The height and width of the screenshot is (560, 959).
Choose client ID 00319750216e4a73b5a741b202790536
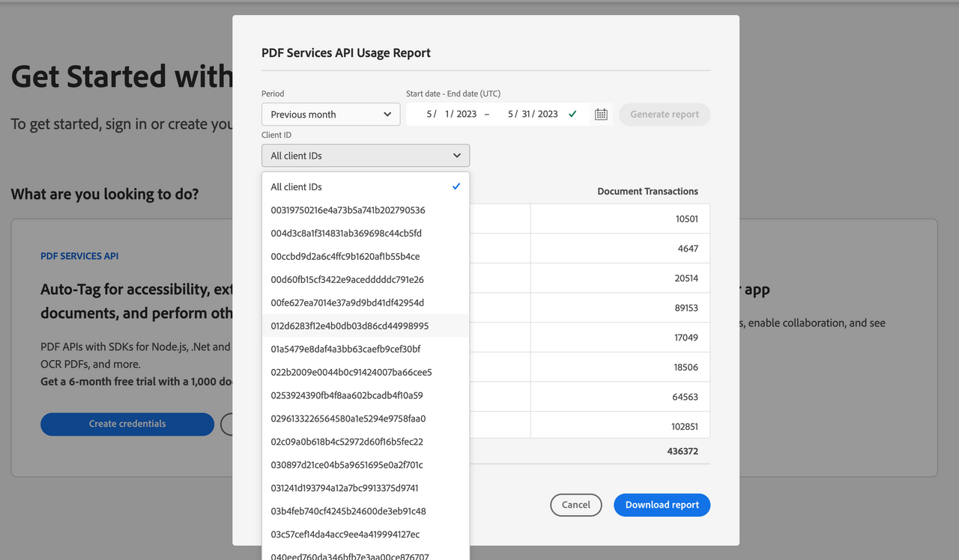point(366,210)
